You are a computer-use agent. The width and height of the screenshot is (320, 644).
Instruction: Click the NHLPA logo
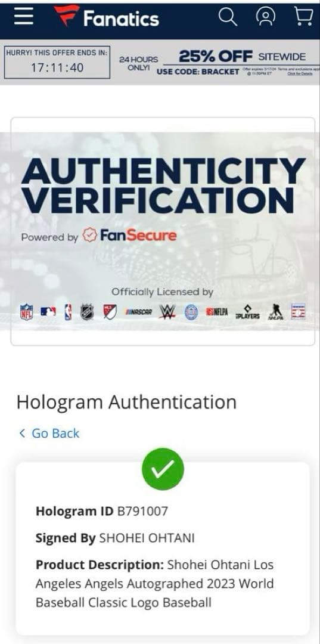coord(275,312)
